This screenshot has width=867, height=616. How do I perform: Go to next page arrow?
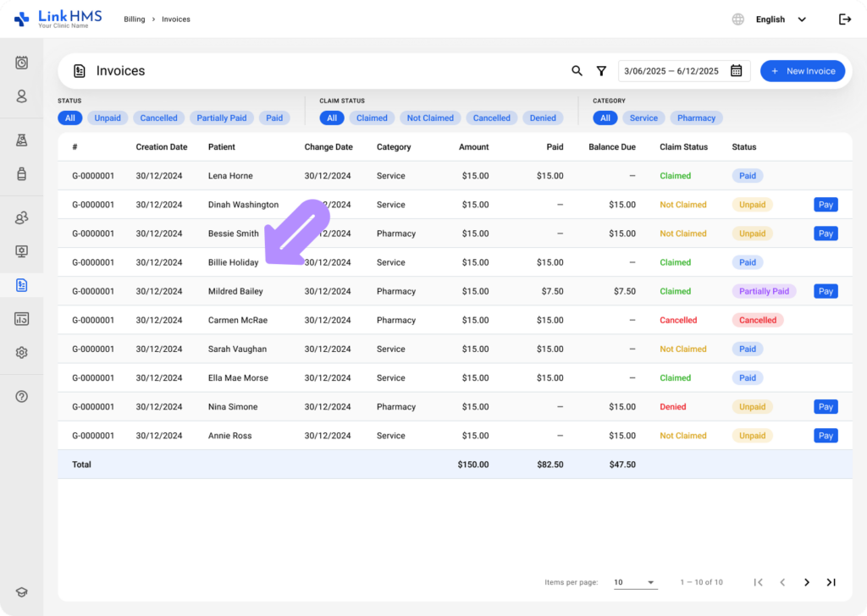coord(807,582)
